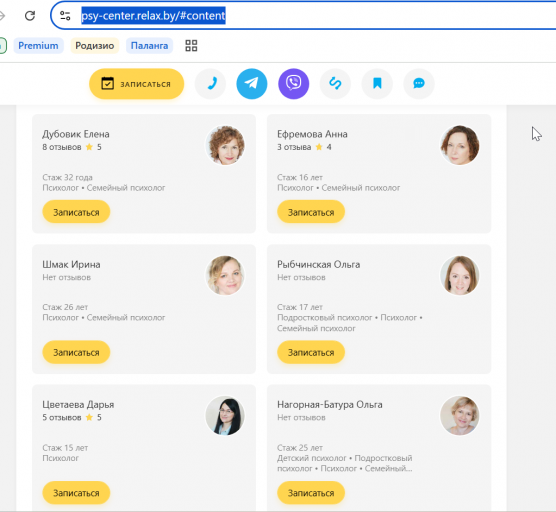Click Записаться under Цветаева Дарья
Screen dimensions: 556x512
tap(76, 493)
